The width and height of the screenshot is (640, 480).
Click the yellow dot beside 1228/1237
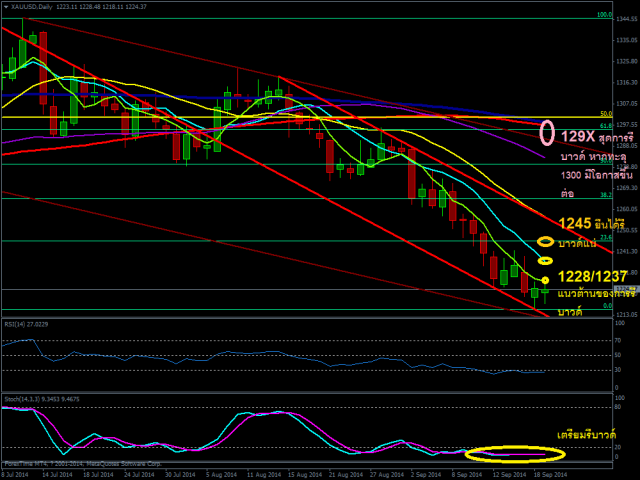tap(545, 279)
